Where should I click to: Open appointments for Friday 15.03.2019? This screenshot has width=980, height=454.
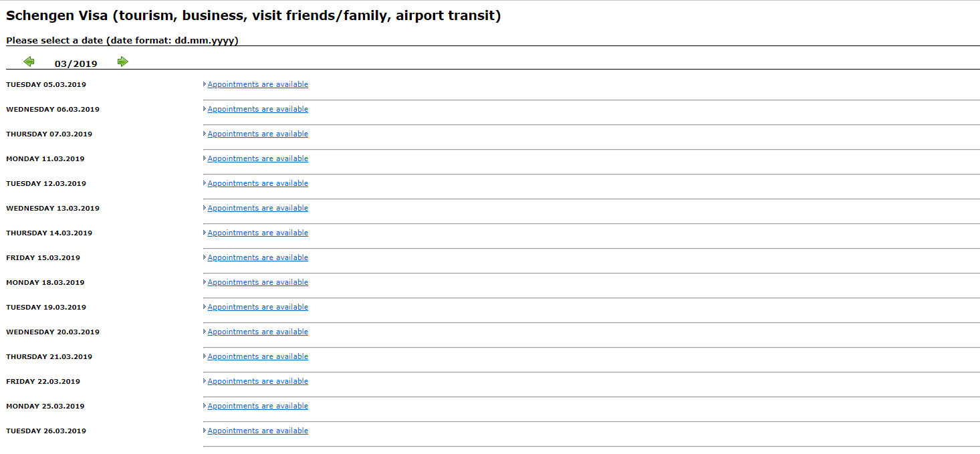(258, 257)
